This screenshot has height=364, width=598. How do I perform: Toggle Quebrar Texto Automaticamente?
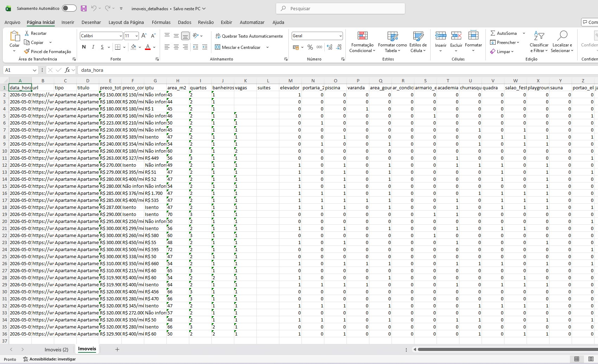pyautogui.click(x=249, y=36)
